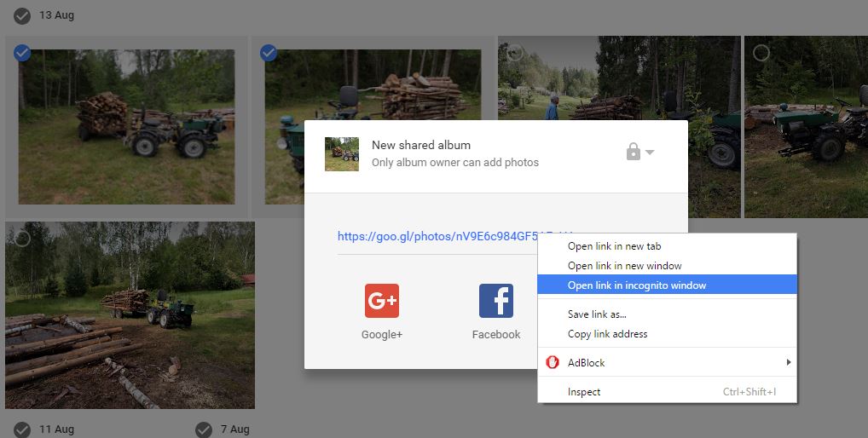
Task: Toggle the 13 Aug date checkmark
Action: (22, 16)
